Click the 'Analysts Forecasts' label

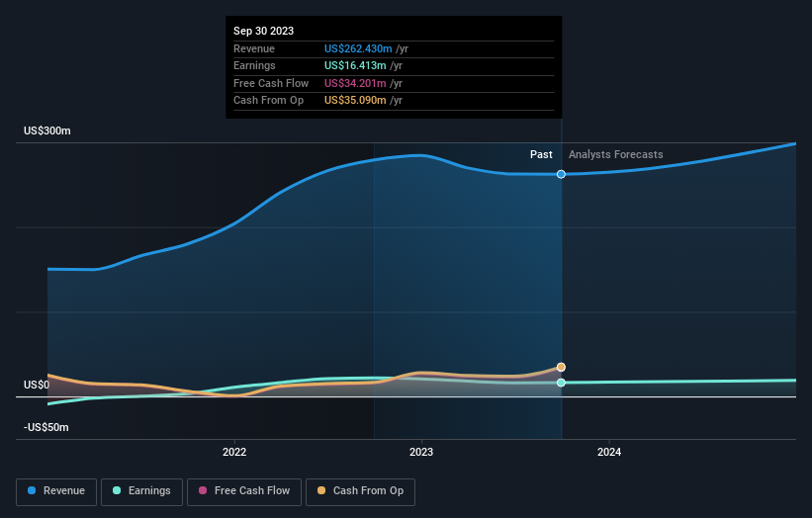pyautogui.click(x=616, y=154)
